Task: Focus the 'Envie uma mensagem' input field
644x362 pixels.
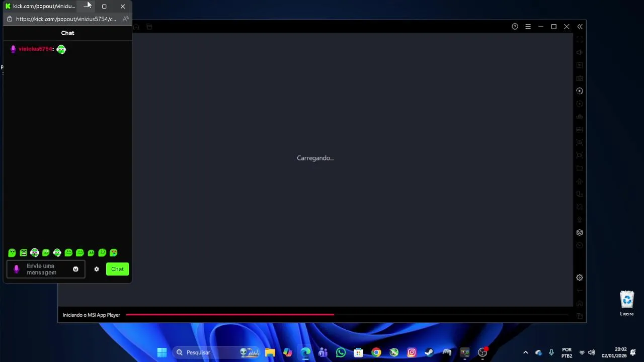Action: [46, 269]
